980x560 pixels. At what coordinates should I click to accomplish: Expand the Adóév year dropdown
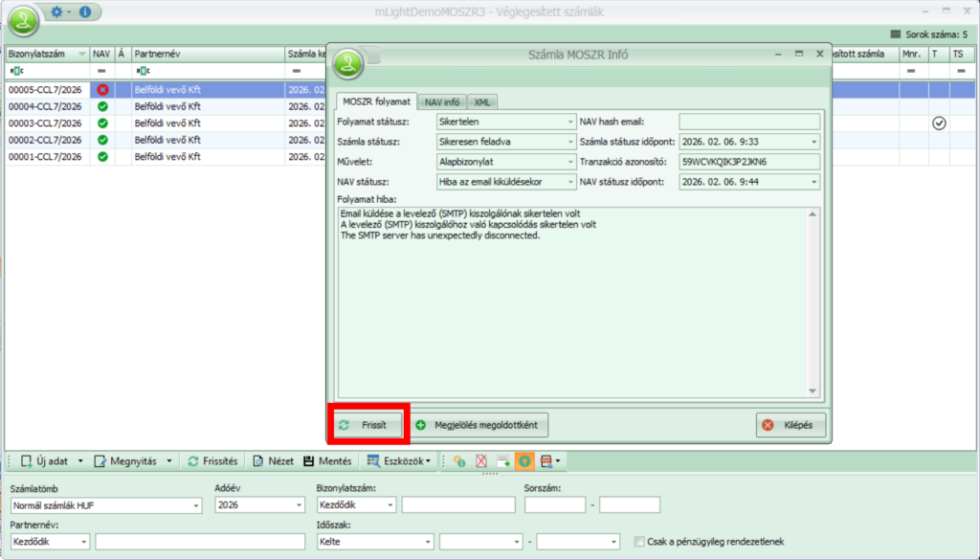click(x=257, y=505)
